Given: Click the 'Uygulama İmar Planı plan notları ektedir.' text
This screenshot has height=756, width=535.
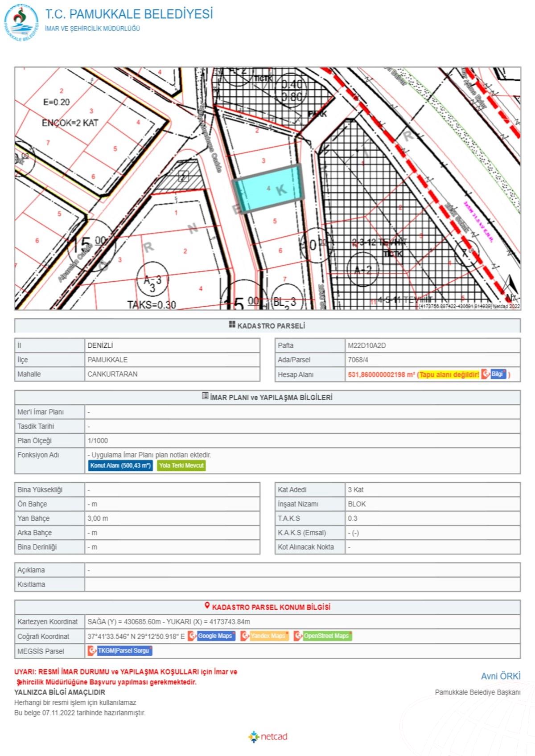Looking at the screenshot, I should point(151,455).
